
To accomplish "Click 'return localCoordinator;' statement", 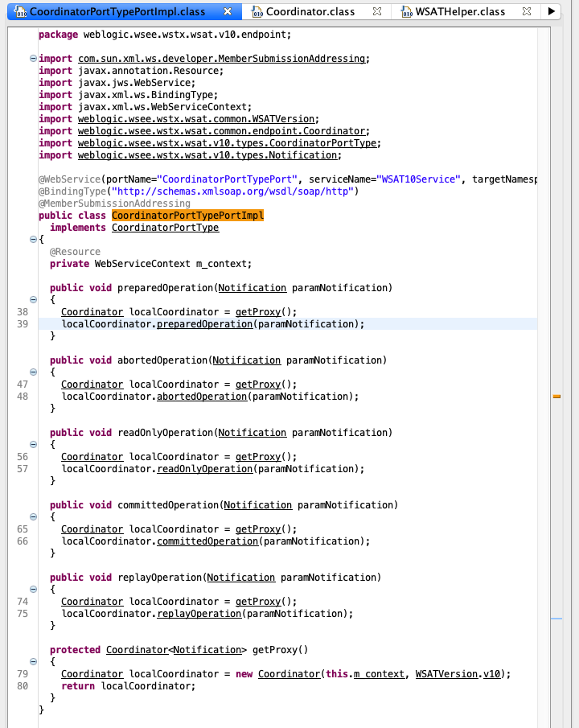I will 129,686.
